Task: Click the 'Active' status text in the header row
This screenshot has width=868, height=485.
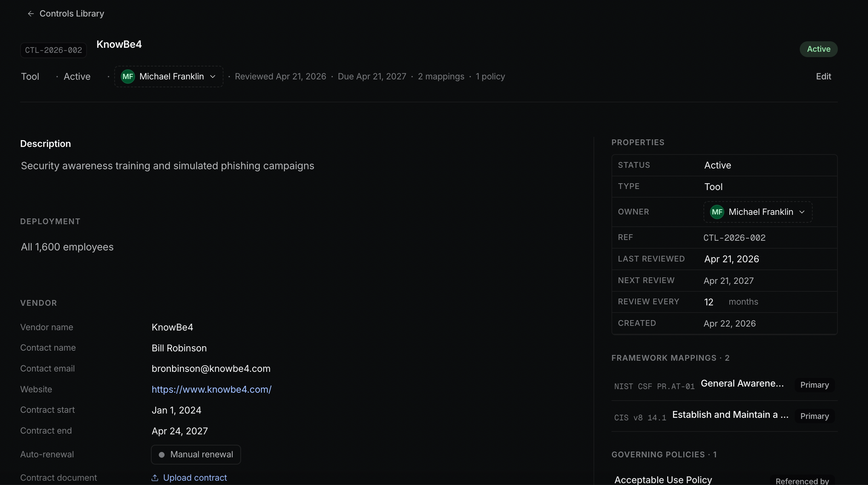Action: point(77,77)
